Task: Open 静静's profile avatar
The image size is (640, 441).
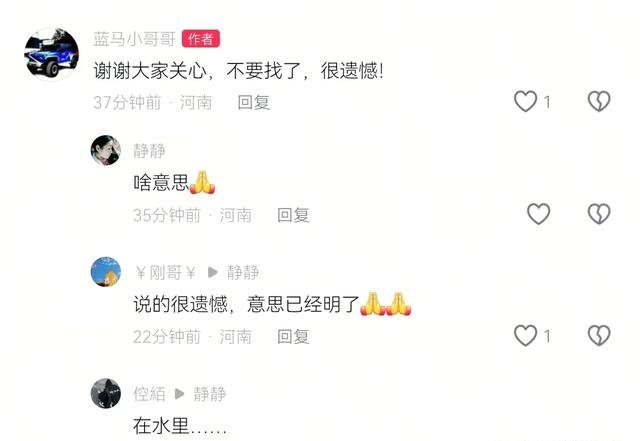Action: pos(106,150)
